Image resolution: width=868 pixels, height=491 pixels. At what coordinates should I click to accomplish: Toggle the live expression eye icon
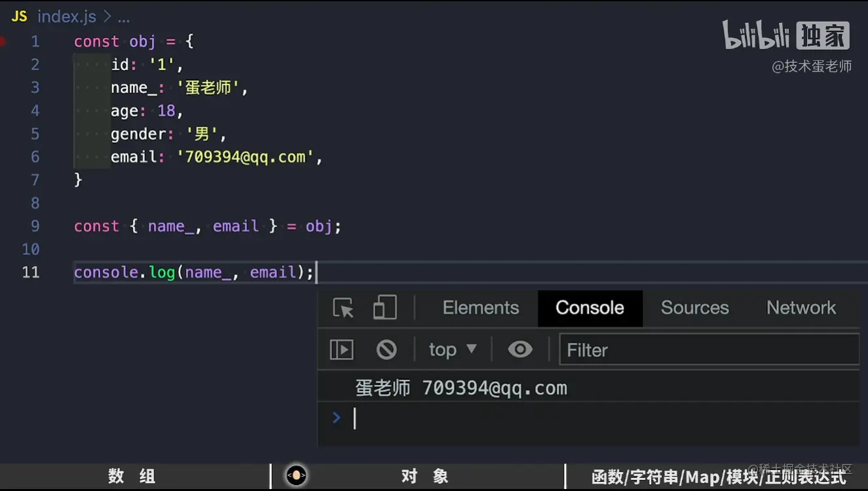coord(519,349)
